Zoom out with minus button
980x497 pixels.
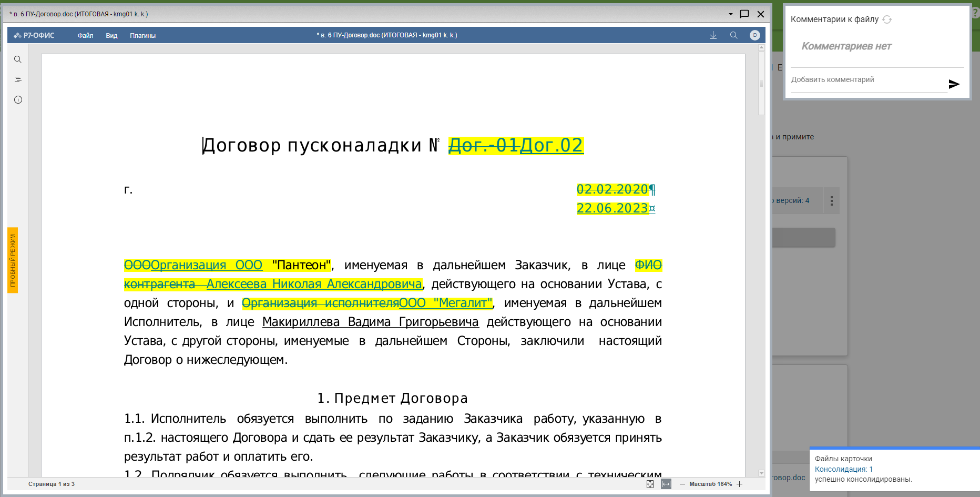[x=682, y=484]
